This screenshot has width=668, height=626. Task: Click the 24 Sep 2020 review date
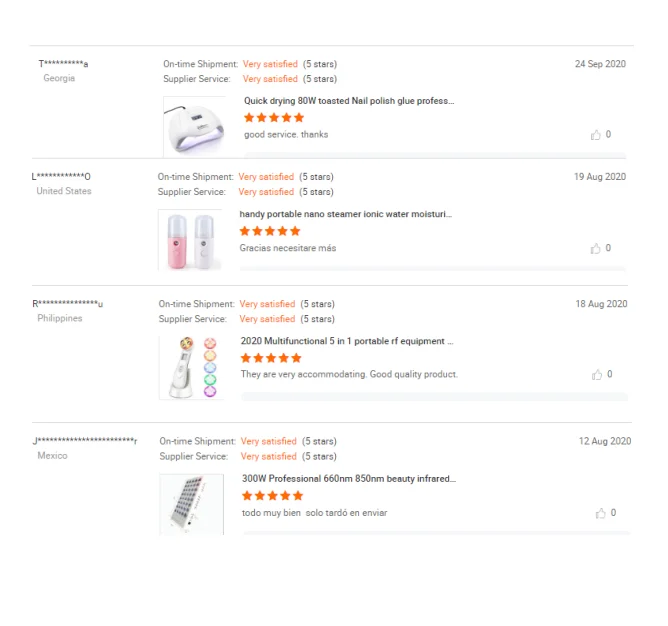600,64
